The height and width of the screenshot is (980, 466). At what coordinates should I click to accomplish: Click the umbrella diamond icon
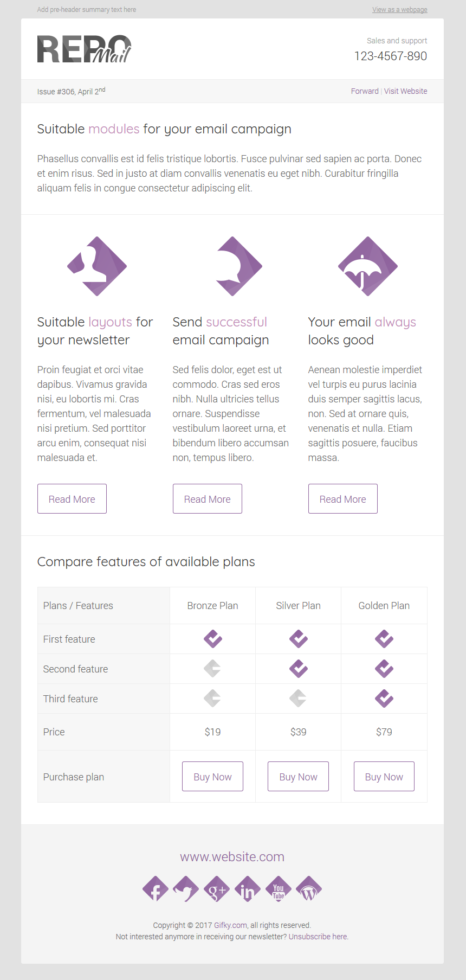coord(368,266)
